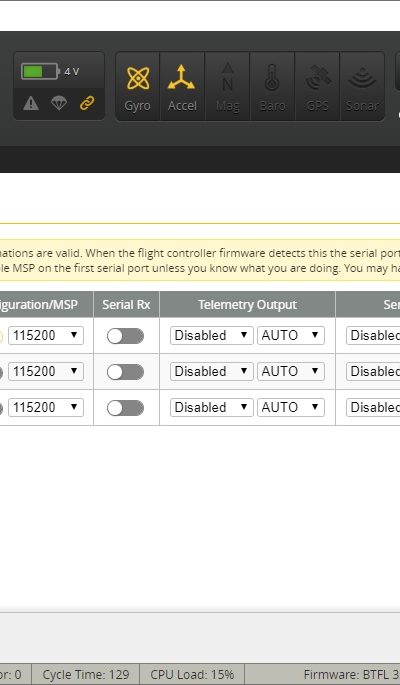This screenshot has height=685, width=400.
Task: Open third row sensor input Disabled dropdown
Action: [373, 408]
